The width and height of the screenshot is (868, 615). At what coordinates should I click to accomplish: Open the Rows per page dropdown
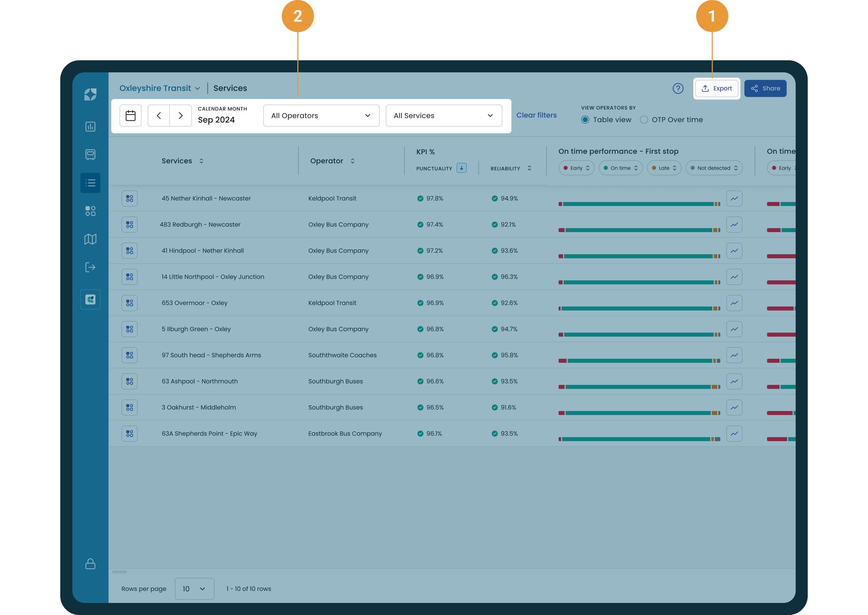pos(194,589)
